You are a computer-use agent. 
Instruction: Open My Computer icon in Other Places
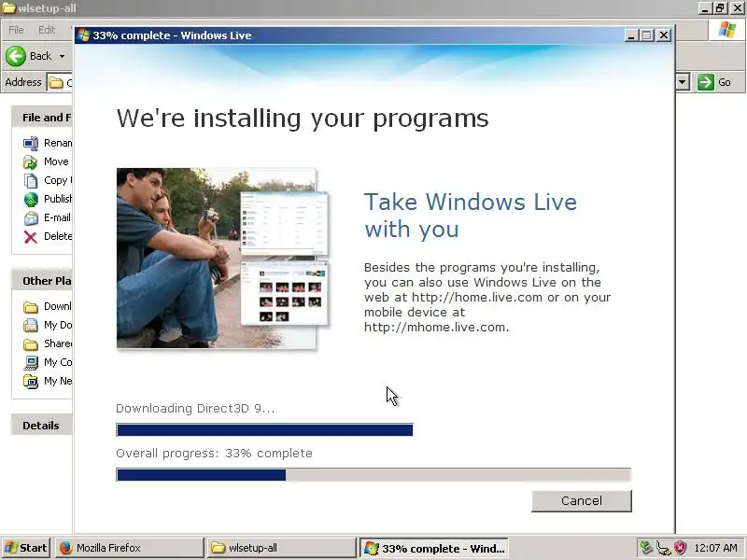click(x=31, y=362)
